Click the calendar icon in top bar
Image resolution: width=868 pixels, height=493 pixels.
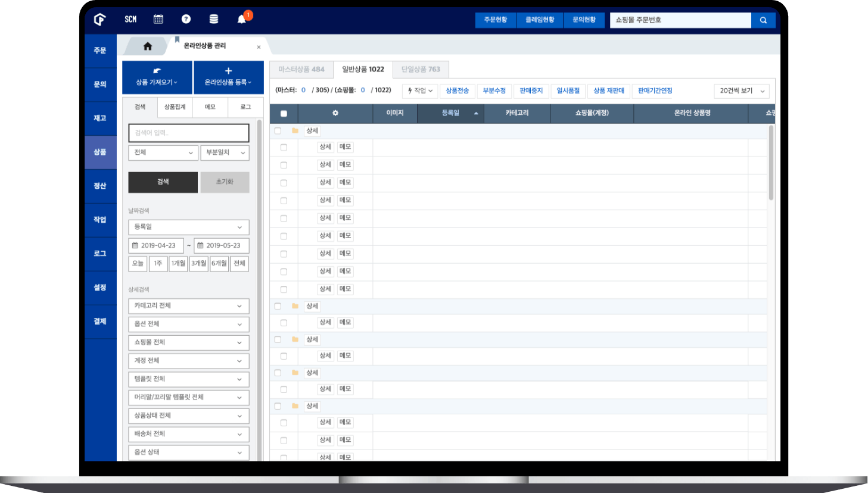point(158,19)
